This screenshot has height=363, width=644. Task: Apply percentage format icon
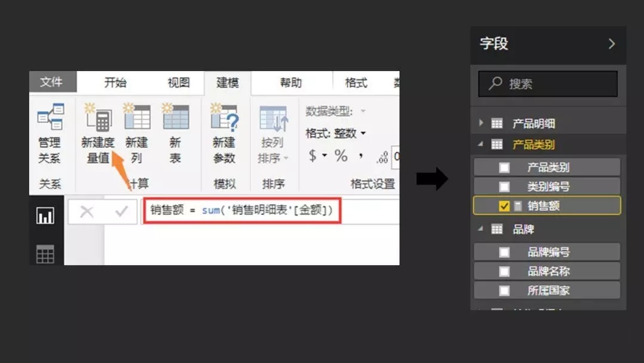coord(341,156)
